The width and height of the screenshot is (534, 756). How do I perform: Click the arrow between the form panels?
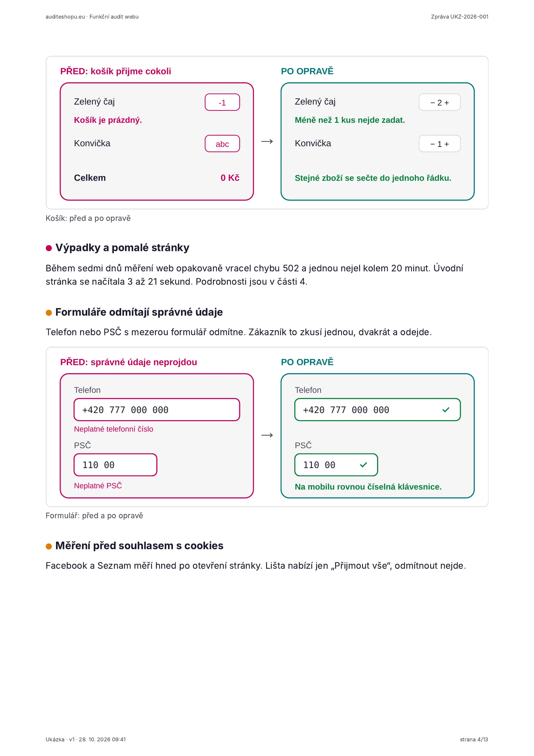tap(267, 435)
